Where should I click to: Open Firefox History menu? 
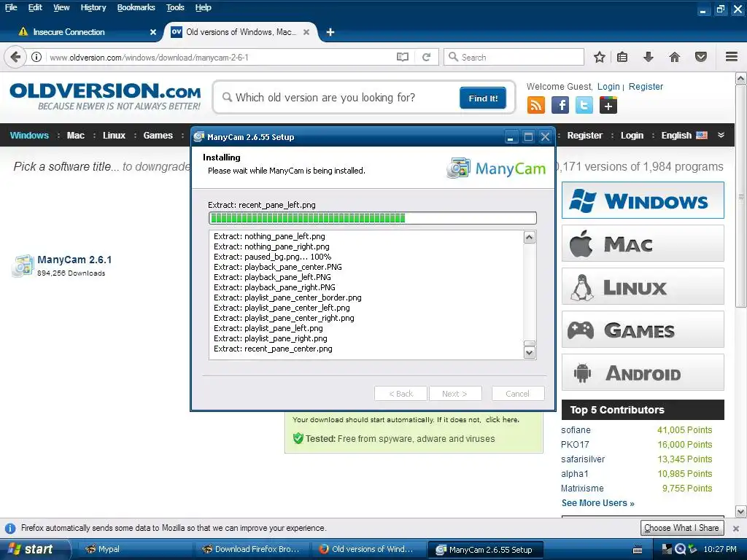93,7
